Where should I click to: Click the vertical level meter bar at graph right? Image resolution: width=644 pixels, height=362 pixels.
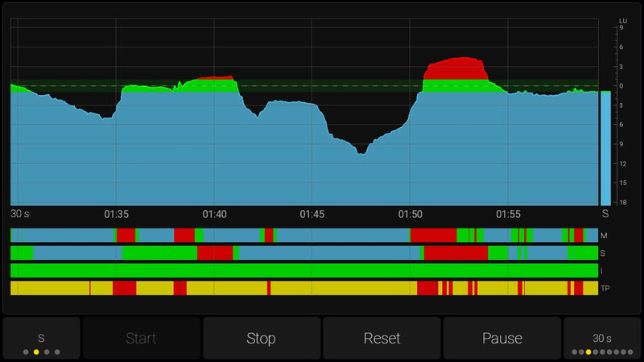click(605, 148)
